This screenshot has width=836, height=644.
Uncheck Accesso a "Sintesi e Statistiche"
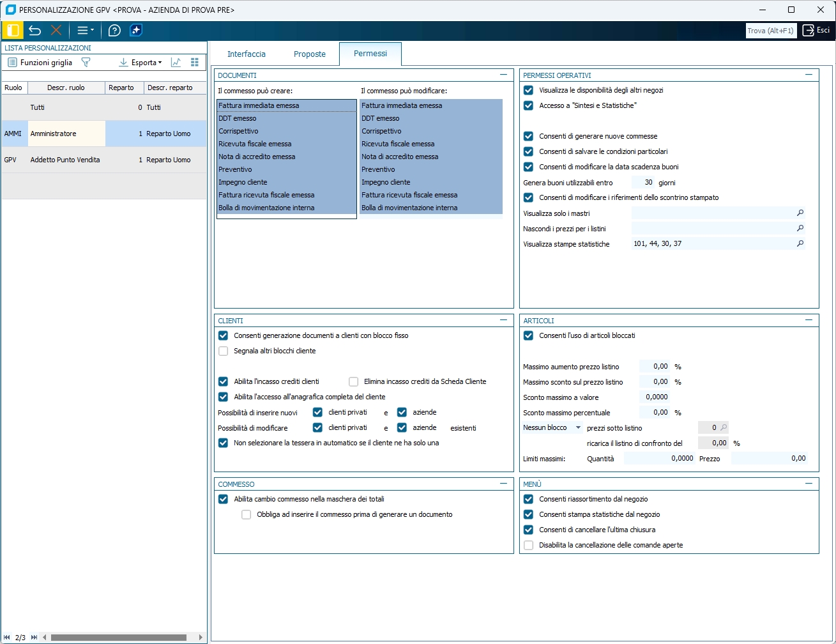(528, 105)
